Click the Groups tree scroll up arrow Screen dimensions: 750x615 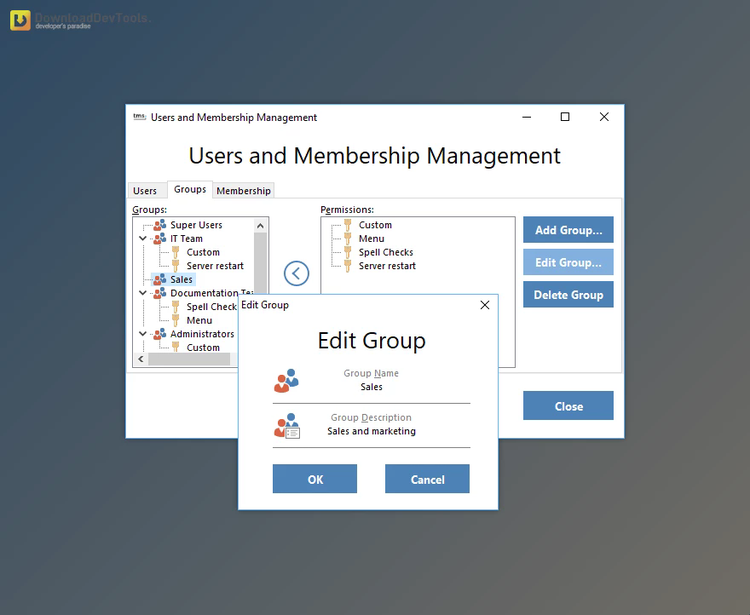[x=260, y=225]
